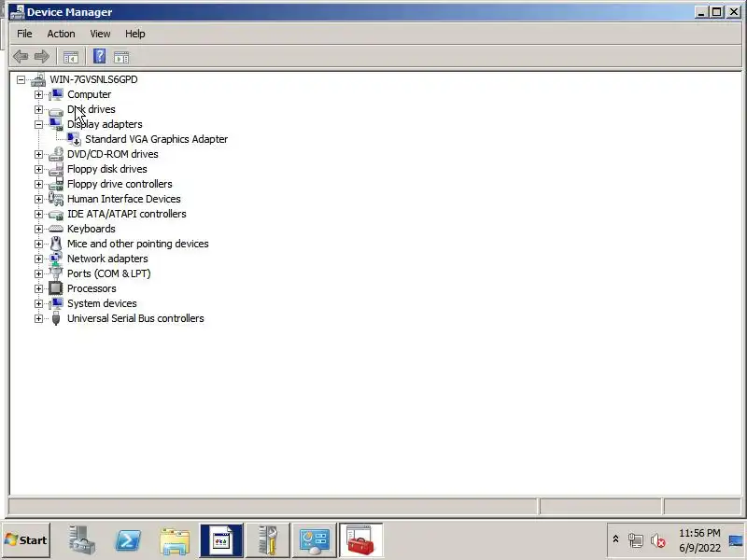Show or hide the console tree icon
Viewport: 747px width, 560px height.
(x=71, y=57)
